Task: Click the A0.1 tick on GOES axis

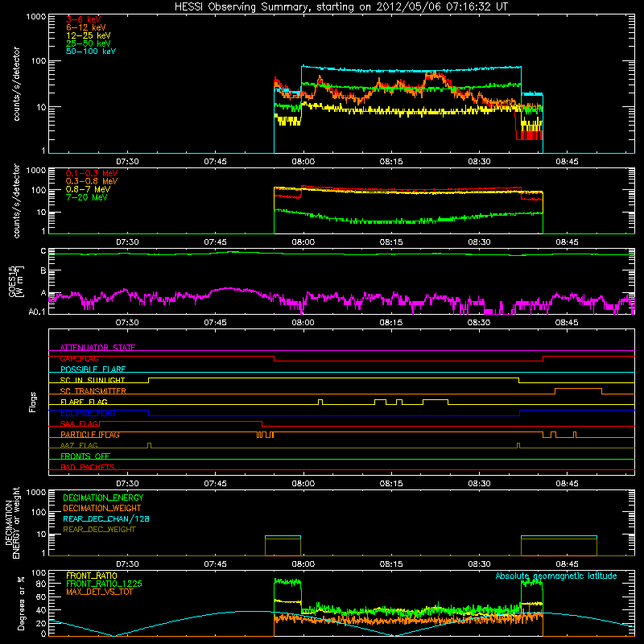Action: [37, 312]
